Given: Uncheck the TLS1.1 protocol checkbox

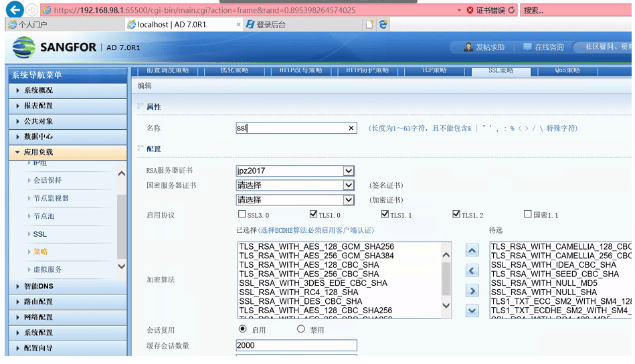Looking at the screenshot, I should pos(385,214).
